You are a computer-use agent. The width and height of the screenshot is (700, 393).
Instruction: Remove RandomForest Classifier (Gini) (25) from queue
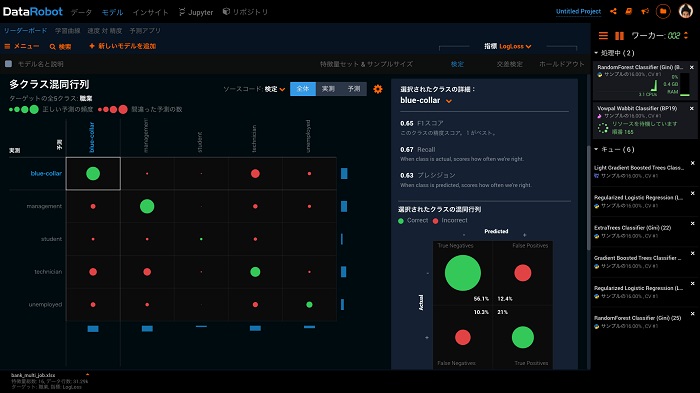click(x=692, y=314)
